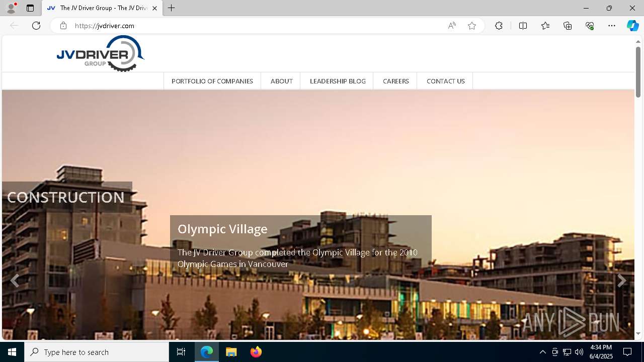Screen dimensions: 644x362
Task: Open Task View on the taskbar
Action: coord(181,352)
